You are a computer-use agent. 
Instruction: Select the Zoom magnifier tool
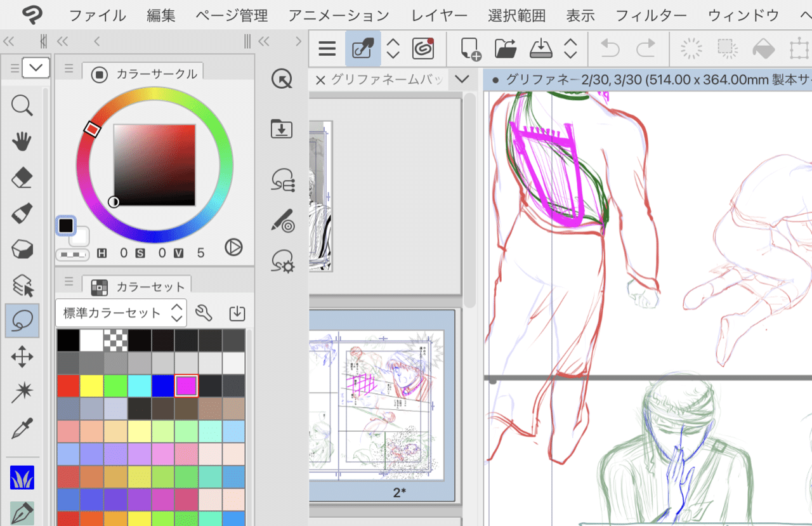pyautogui.click(x=22, y=105)
